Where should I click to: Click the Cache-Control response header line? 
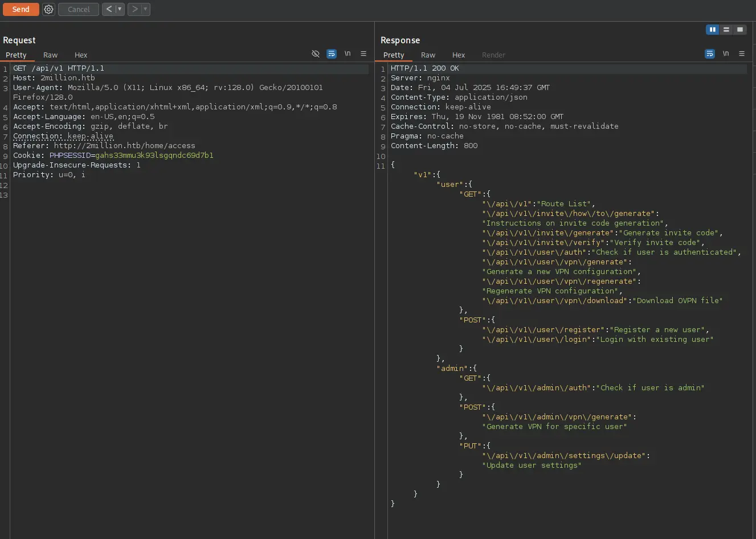tap(505, 126)
